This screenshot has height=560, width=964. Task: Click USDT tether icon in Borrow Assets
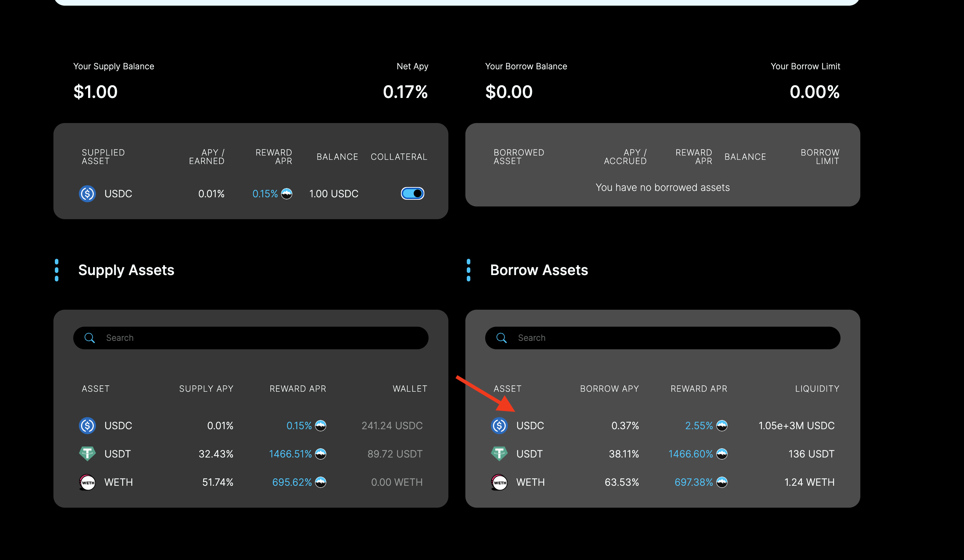[499, 454]
